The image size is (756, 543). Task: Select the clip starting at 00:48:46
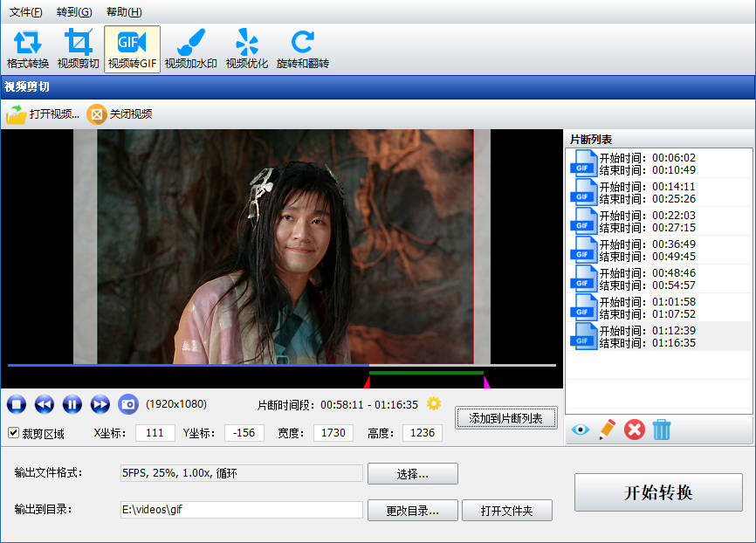tap(658, 278)
